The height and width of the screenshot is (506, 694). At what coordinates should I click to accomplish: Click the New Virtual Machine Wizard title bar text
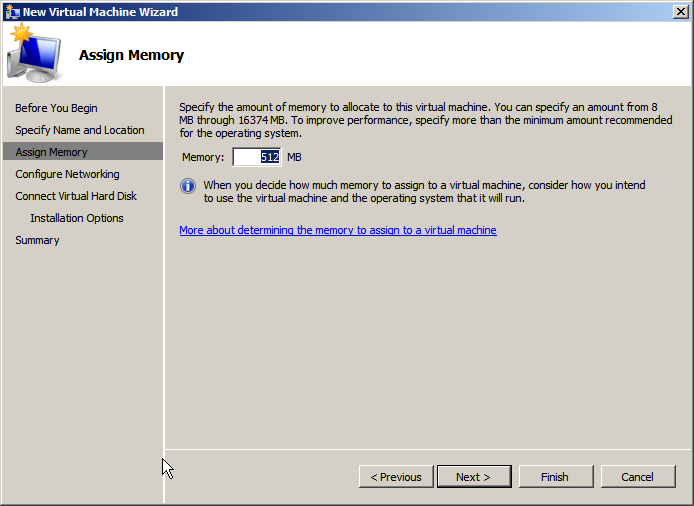[100, 12]
